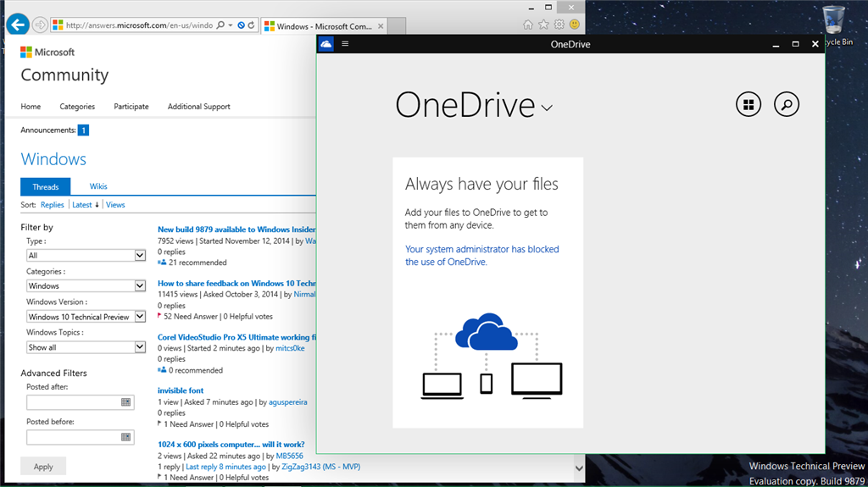Click the Windows page heading

[53, 159]
